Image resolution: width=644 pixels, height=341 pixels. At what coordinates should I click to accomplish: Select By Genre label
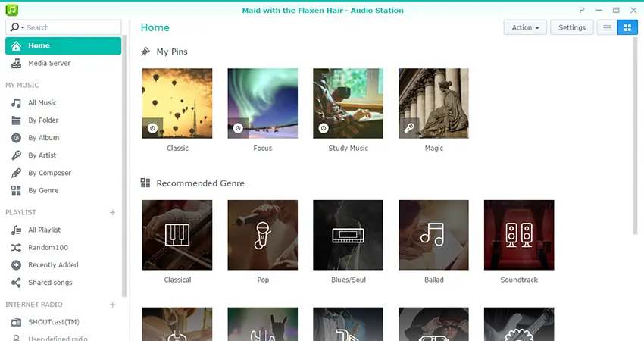click(43, 190)
